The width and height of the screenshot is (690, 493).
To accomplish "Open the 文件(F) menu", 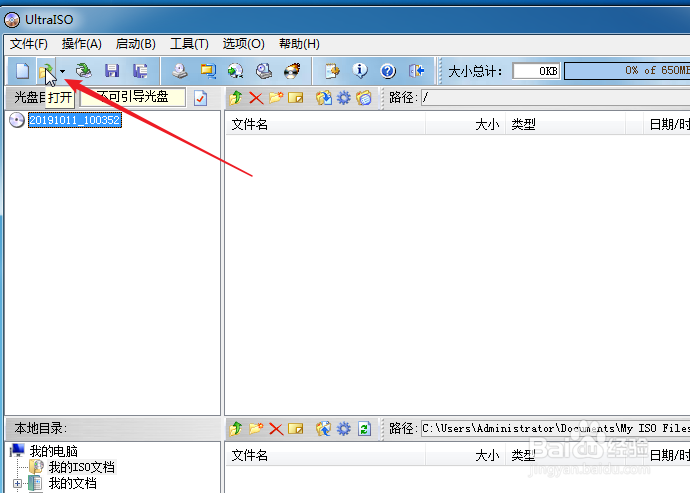I will coord(29,44).
